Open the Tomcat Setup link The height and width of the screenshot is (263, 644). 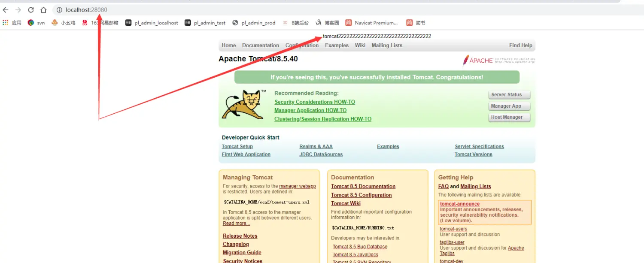point(237,147)
